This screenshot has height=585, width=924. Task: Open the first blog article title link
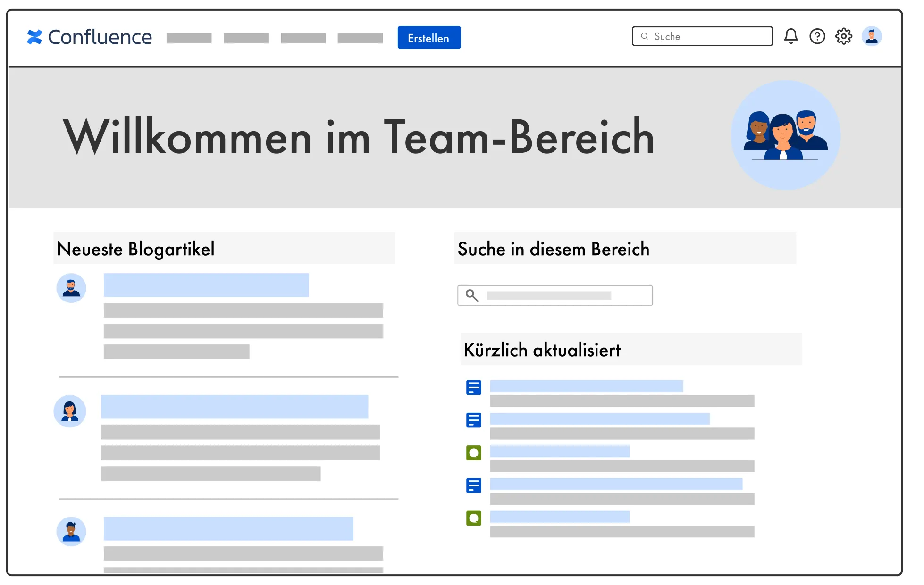pos(206,285)
